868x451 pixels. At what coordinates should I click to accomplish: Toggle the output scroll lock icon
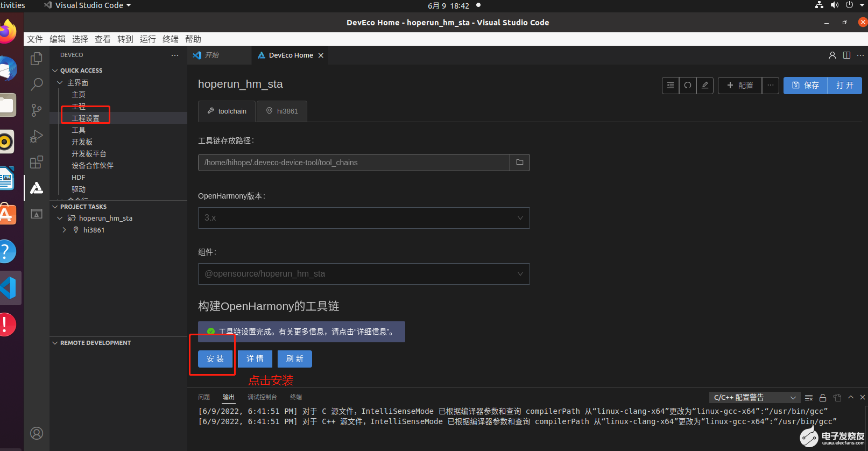pyautogui.click(x=823, y=398)
